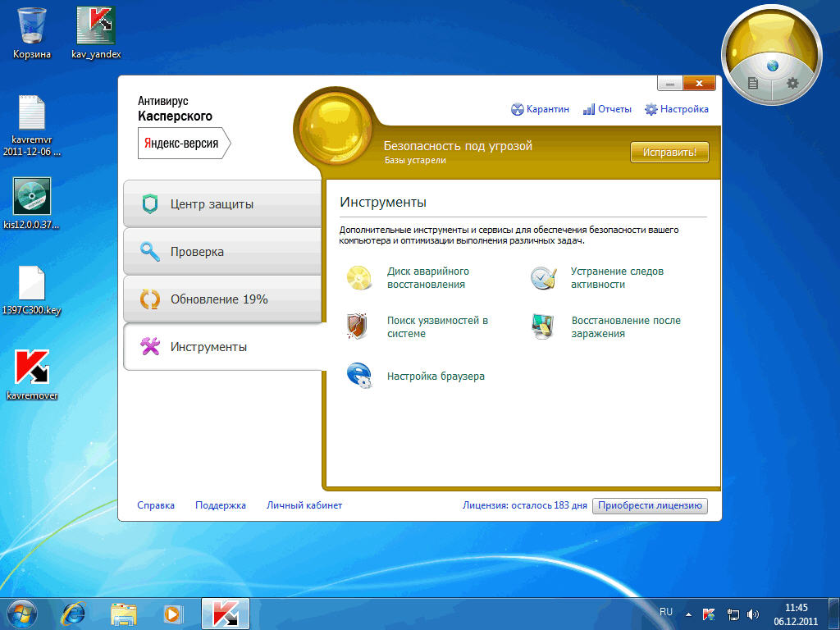The image size is (840, 630).
Task: Click the post-infection recovery monitor icon
Action: (543, 326)
